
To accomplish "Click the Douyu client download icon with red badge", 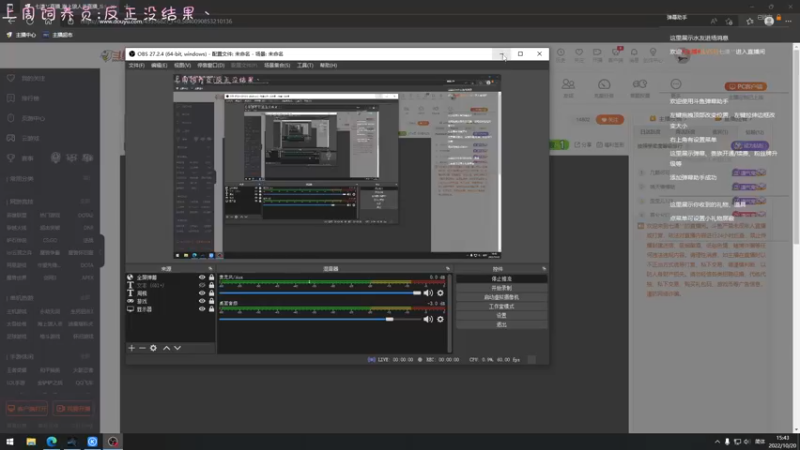I will pyautogui.click(x=616, y=52).
